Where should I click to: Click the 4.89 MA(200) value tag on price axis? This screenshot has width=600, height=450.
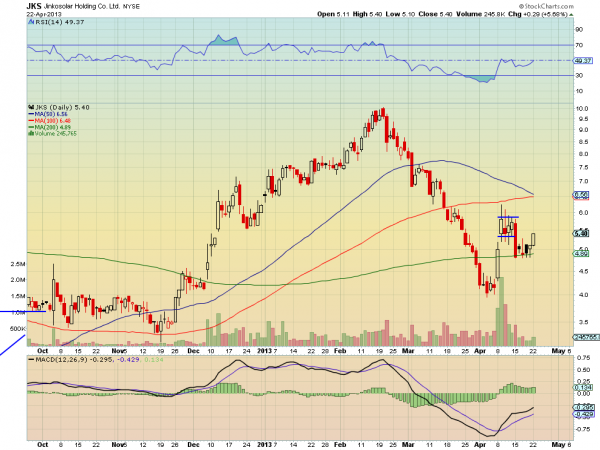581,254
